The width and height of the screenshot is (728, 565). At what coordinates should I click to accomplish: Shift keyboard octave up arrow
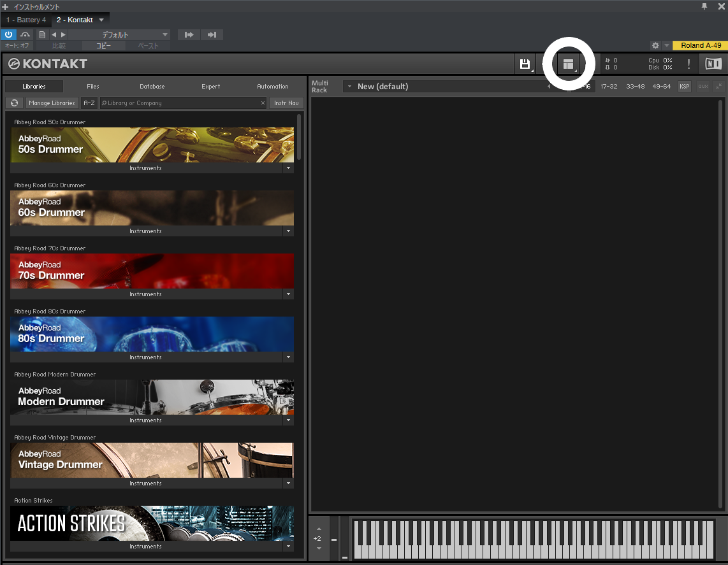pos(319,529)
